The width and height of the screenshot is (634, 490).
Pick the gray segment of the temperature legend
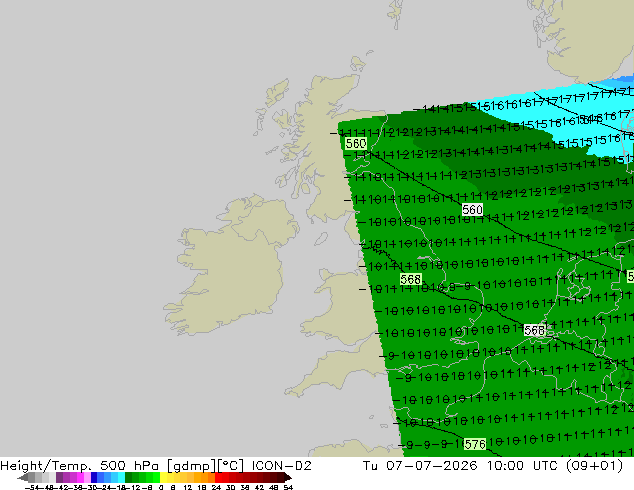(x=32, y=477)
